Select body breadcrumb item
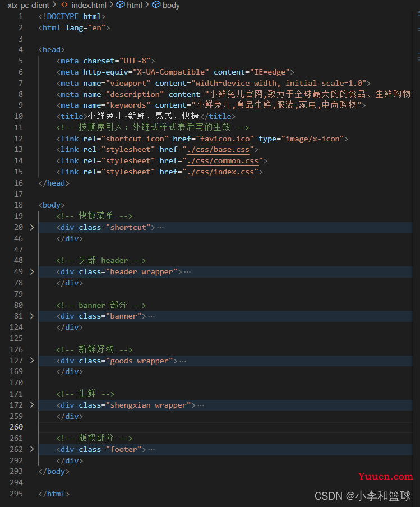Viewport: 420px width, 507px height. 171,5
